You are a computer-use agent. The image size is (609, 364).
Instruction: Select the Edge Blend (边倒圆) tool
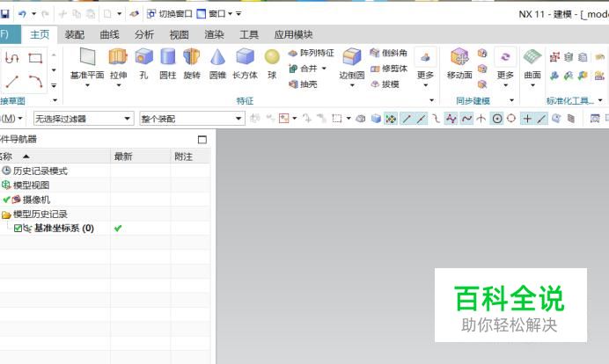click(352, 63)
